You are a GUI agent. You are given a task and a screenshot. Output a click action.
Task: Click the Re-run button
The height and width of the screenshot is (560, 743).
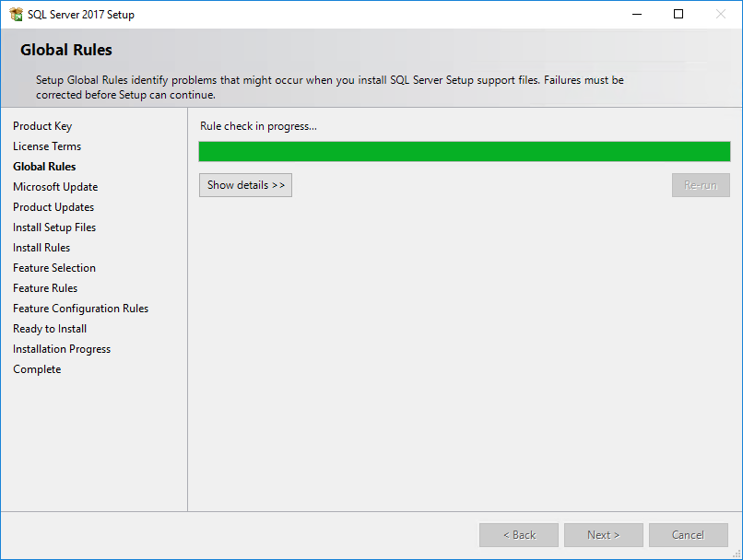701,185
